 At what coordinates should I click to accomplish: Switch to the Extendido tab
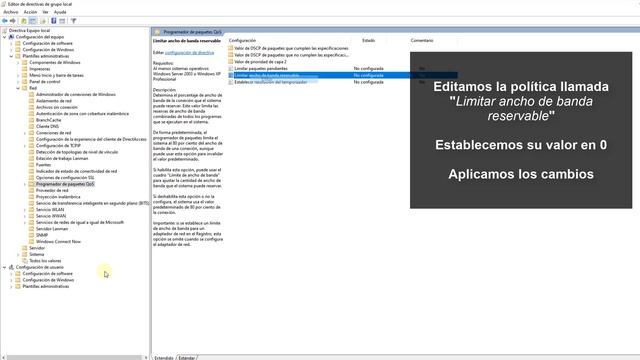(x=164, y=358)
